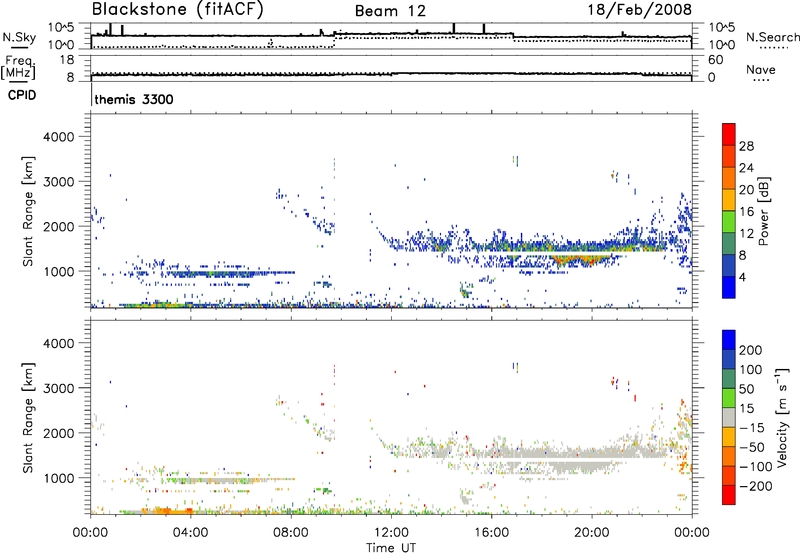Click the '08:00' time tick label
The image size is (800, 554).
(290, 533)
